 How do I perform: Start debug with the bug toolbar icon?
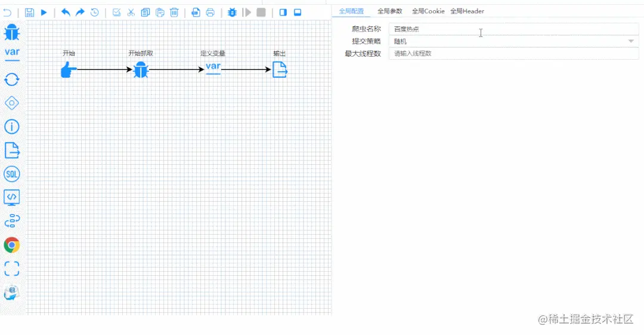(x=232, y=13)
